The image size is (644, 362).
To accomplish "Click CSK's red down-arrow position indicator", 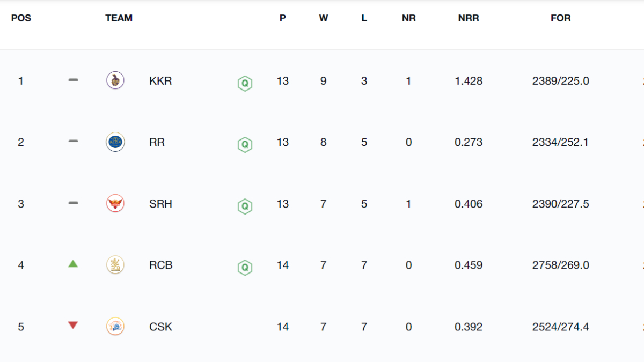I will 73,325.
